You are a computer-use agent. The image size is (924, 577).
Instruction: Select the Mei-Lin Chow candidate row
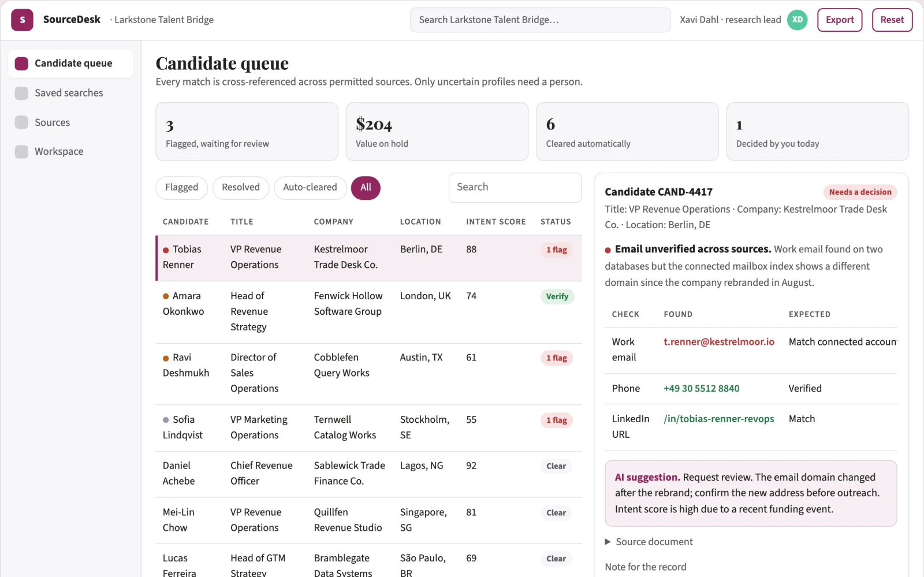[x=368, y=520]
